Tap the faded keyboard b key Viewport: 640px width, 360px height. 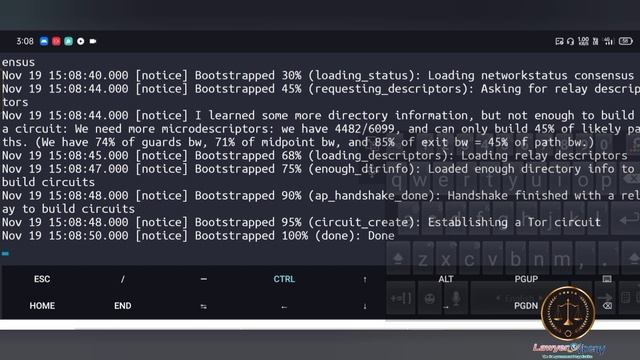tap(516, 259)
